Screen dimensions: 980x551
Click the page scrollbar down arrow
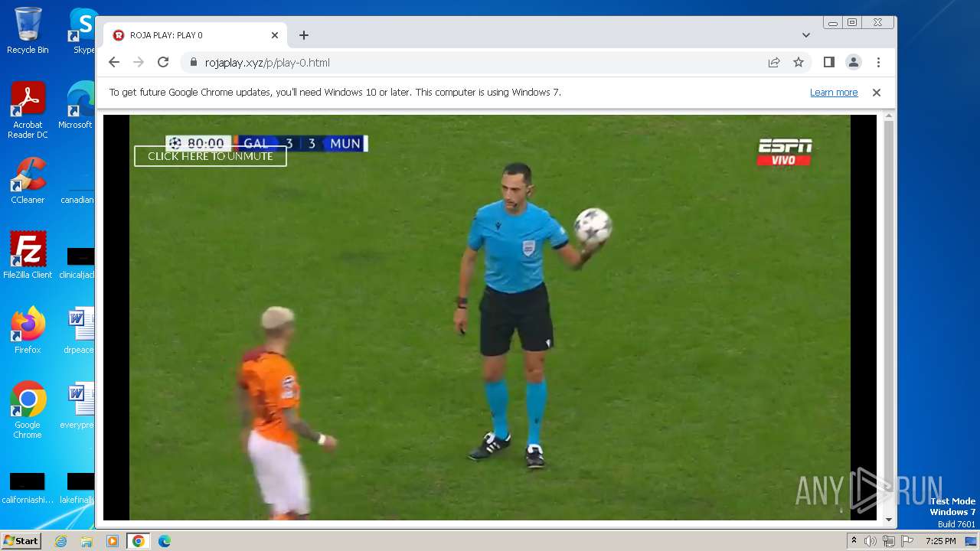click(x=889, y=520)
